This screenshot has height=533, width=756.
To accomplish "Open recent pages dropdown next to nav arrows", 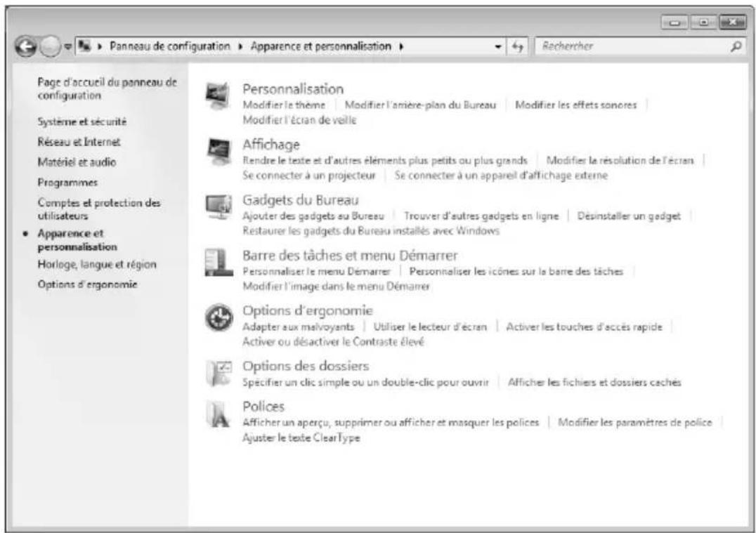I will [68, 47].
